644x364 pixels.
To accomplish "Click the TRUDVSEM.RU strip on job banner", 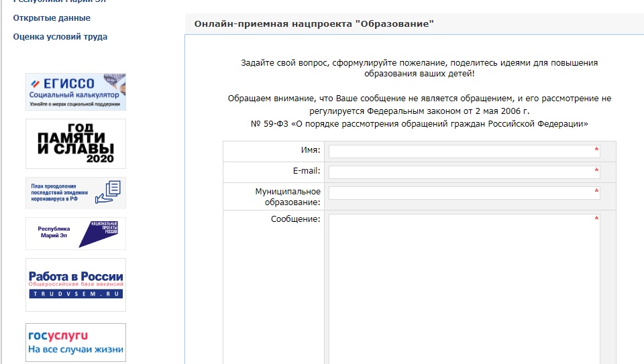I will click(75, 294).
